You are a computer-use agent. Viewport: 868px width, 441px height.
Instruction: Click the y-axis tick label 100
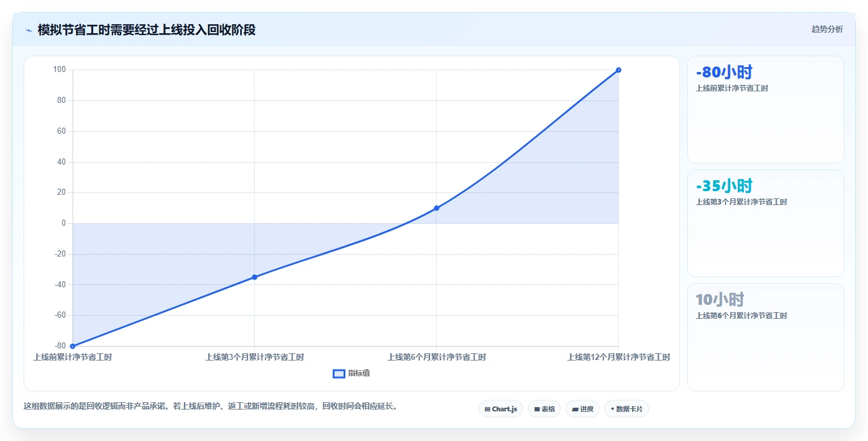(59, 70)
